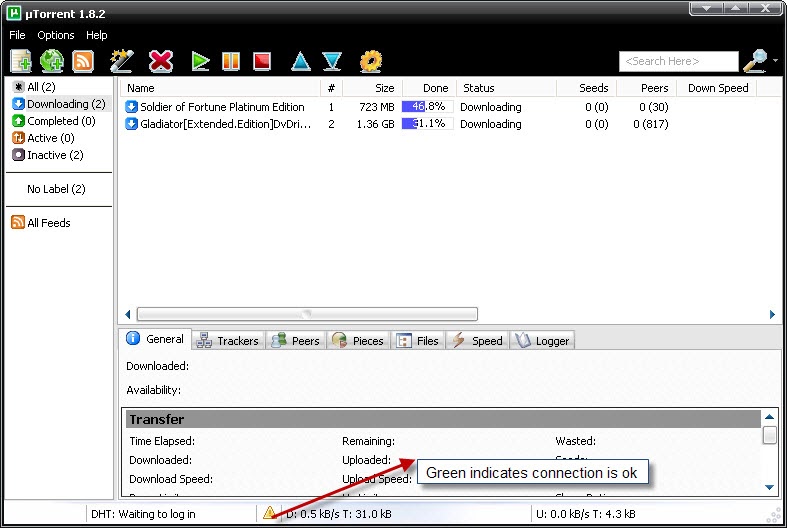Open the Help menu

pyautogui.click(x=96, y=35)
